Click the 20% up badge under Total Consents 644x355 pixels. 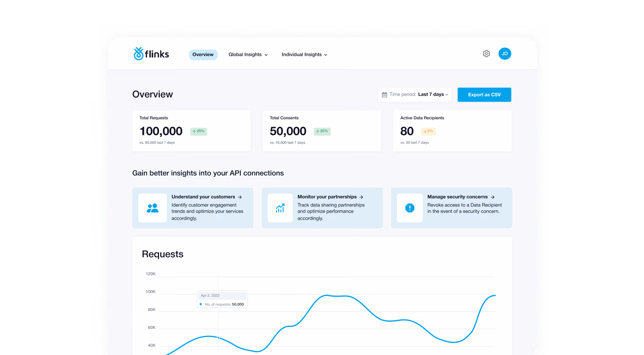(x=322, y=131)
